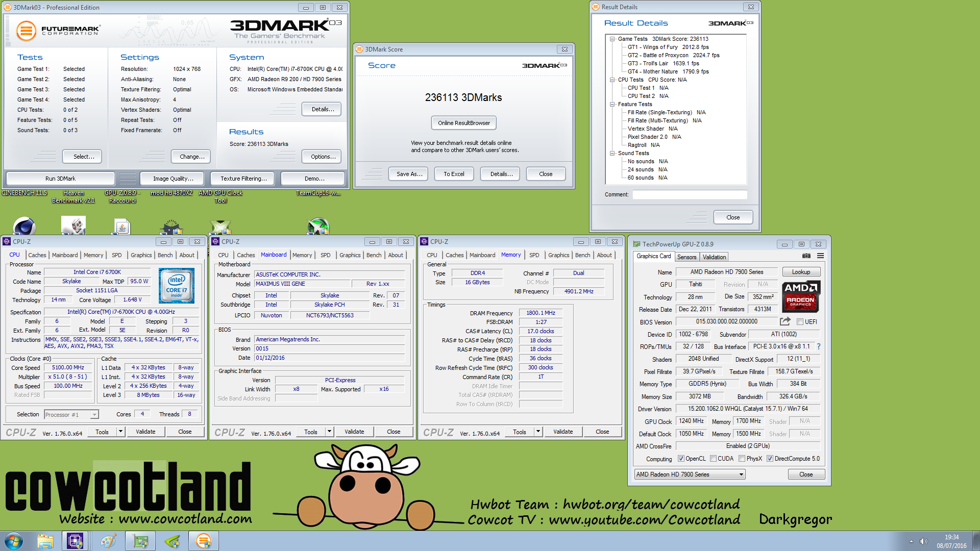The height and width of the screenshot is (551, 980).
Task: Click Change button under Settings
Action: (x=192, y=157)
